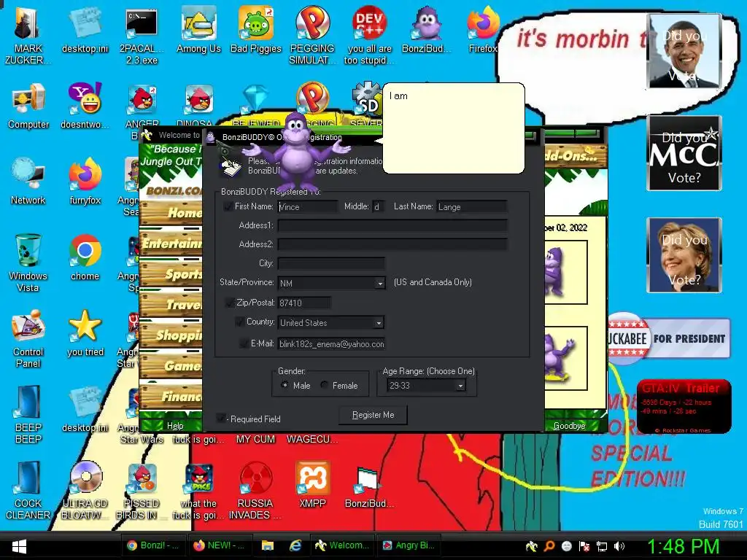Click the Register Me button
The height and width of the screenshot is (560, 747).
click(x=373, y=415)
